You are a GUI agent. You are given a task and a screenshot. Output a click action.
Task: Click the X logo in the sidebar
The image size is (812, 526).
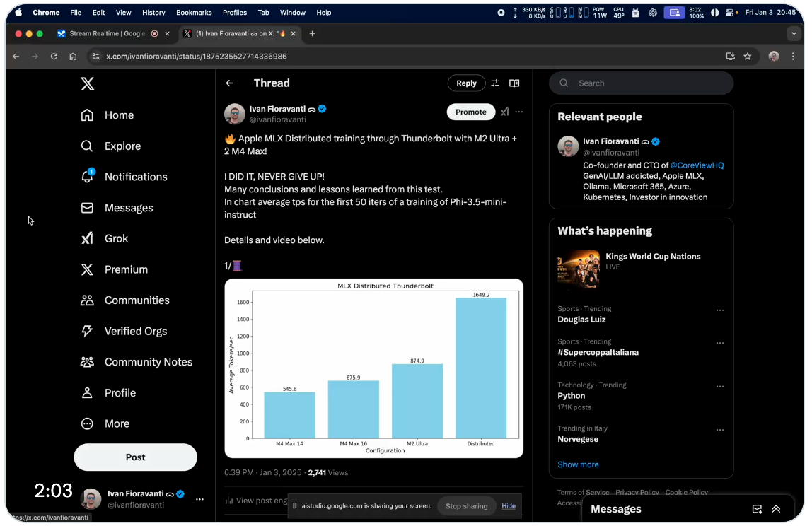click(88, 84)
